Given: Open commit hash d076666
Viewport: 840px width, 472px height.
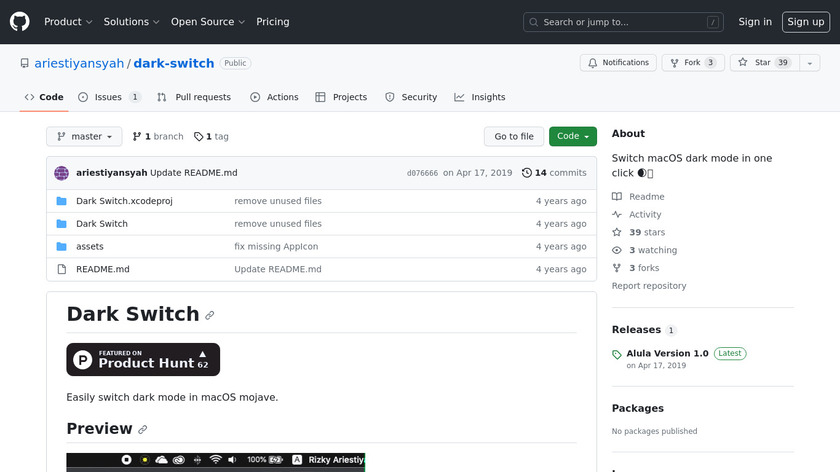Looking at the screenshot, I should click(422, 173).
